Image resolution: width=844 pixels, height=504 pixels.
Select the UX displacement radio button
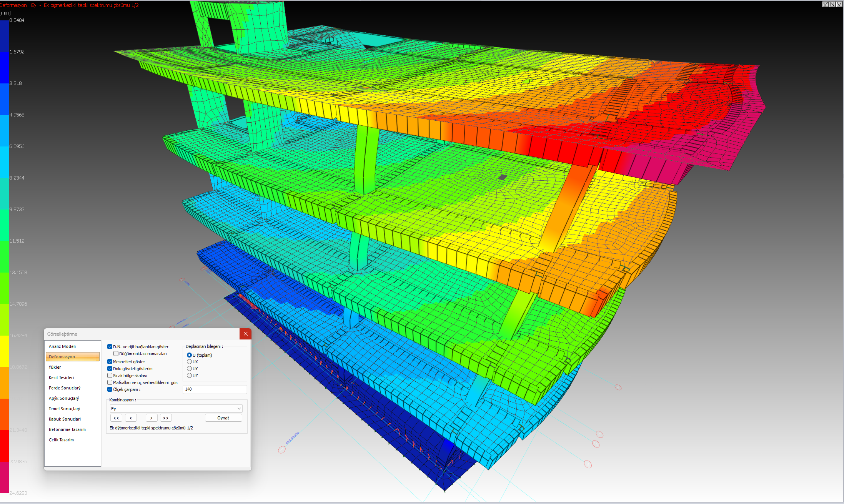pos(189,362)
